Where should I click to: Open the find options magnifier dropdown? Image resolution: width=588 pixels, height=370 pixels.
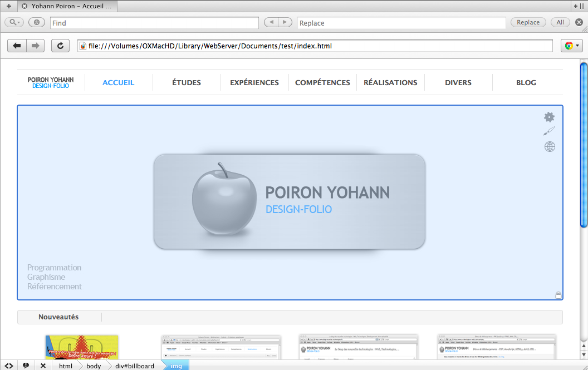point(14,22)
